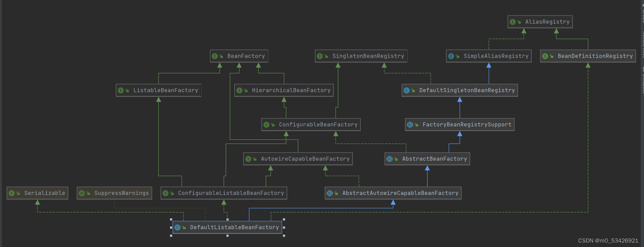Click the visibility lock icon on SimpleAliasRegistry

[x=458, y=57]
